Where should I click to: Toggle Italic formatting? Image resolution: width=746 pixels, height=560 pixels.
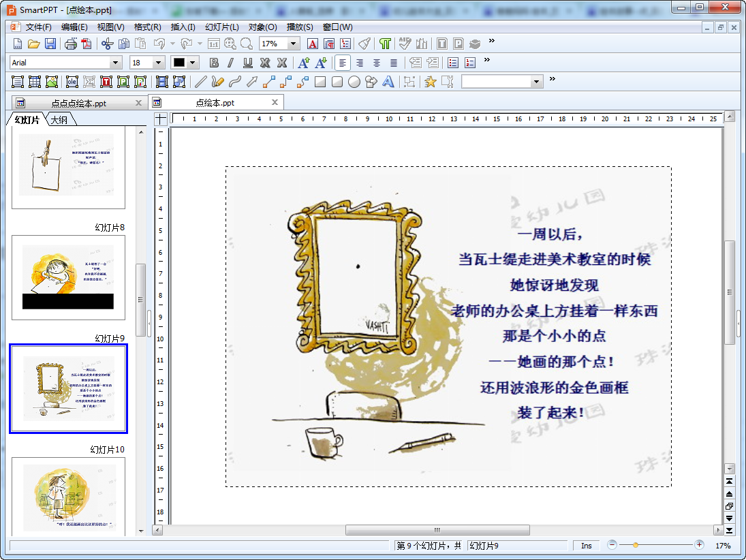(231, 63)
